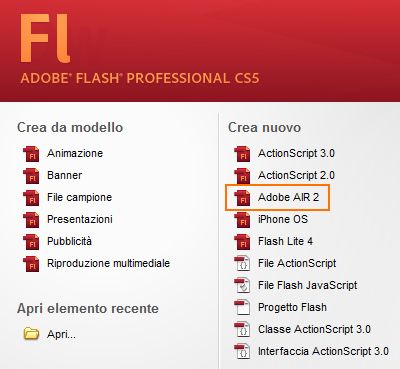Choose the Banner template
This screenshot has height=369, width=400.
65,175
